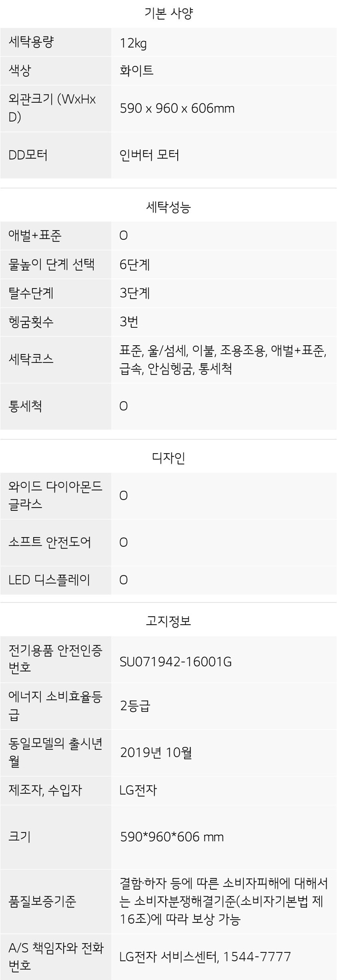
Task: Click the 2등급 energy efficiency value
Action: [x=135, y=706]
